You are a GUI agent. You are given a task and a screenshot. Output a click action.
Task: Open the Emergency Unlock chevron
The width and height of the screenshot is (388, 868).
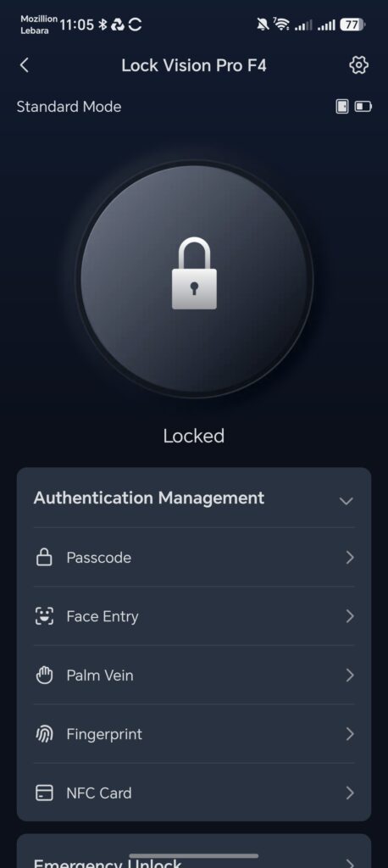pos(350,862)
